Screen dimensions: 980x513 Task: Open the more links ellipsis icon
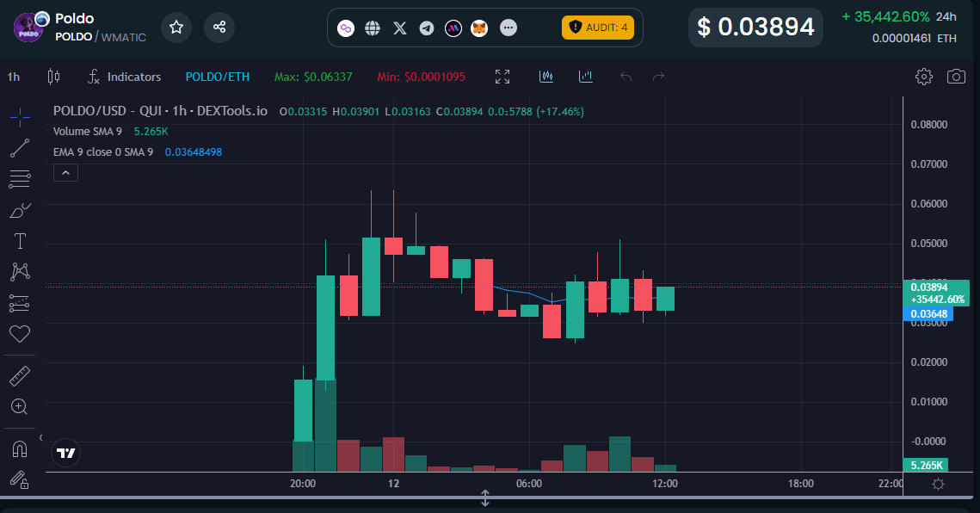(508, 28)
